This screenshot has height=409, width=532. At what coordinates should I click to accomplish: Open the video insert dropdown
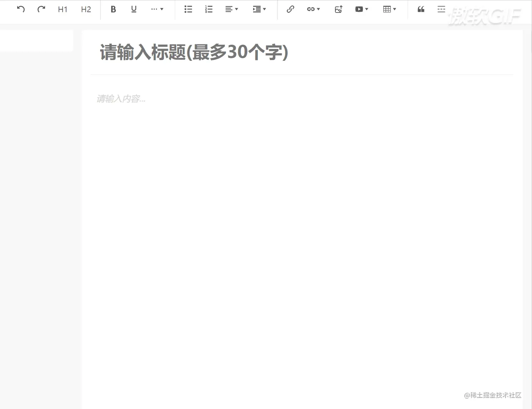(x=361, y=9)
